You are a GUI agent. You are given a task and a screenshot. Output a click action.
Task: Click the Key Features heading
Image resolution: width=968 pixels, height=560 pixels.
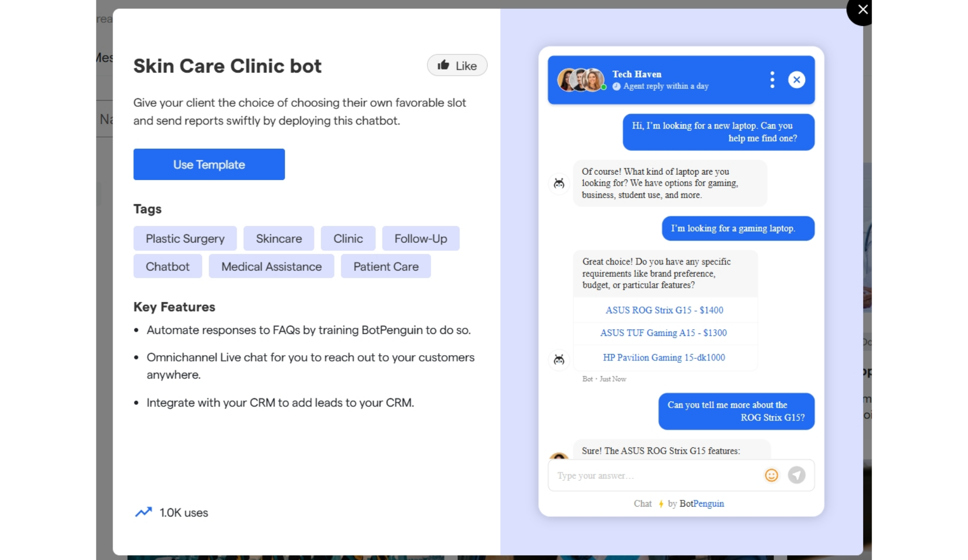[x=174, y=307]
